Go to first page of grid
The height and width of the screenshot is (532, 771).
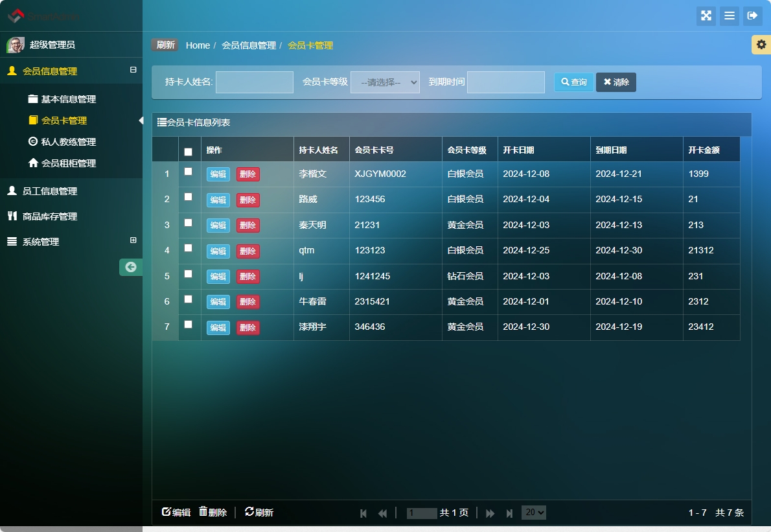tap(363, 513)
